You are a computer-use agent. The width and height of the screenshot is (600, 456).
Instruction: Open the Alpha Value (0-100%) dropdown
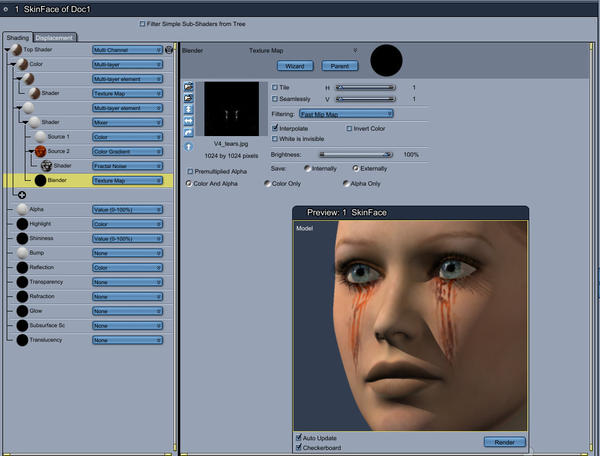[x=127, y=210]
